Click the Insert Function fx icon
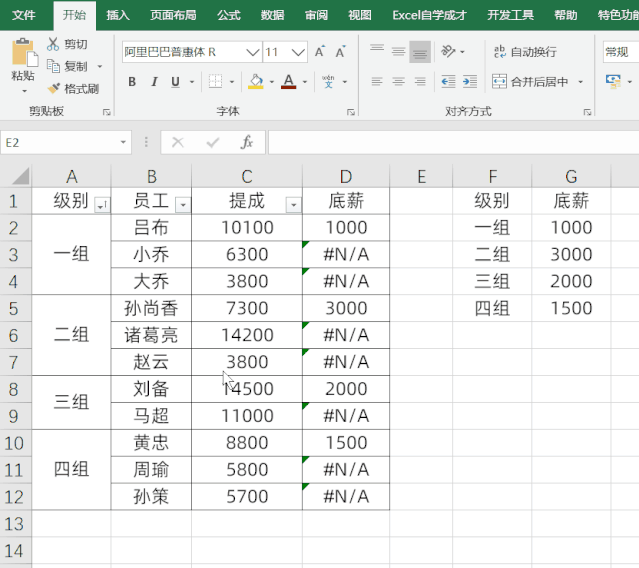 pos(247,143)
